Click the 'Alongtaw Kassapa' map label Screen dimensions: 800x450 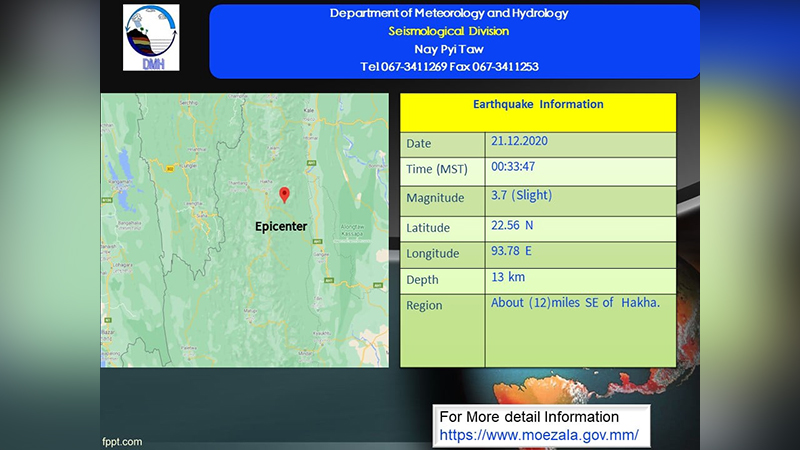[352, 230]
